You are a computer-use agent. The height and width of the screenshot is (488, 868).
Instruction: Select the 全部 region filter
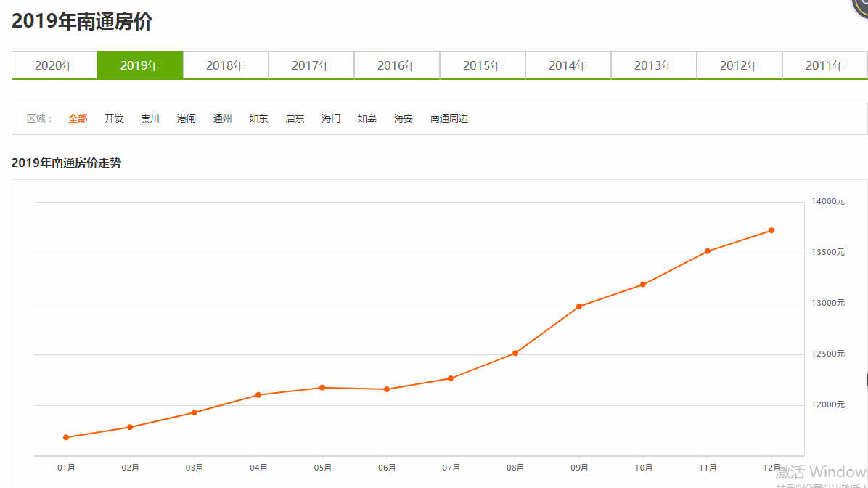coord(78,118)
